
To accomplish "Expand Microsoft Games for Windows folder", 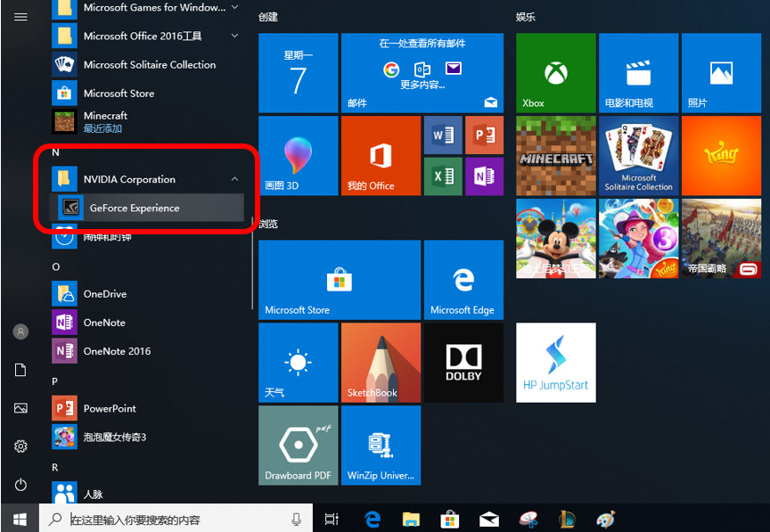I will coord(234,7).
